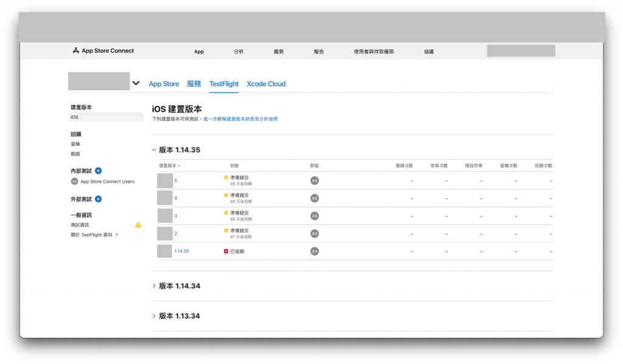
Task: Click the AS group badge for build 3
Action: point(315,216)
